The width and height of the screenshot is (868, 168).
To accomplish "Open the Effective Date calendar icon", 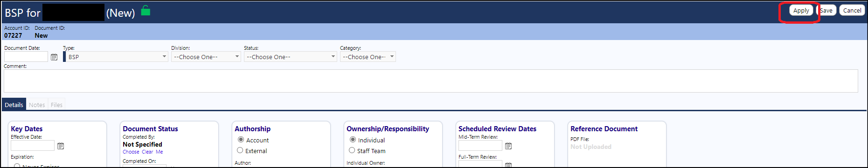I will (x=61, y=146).
